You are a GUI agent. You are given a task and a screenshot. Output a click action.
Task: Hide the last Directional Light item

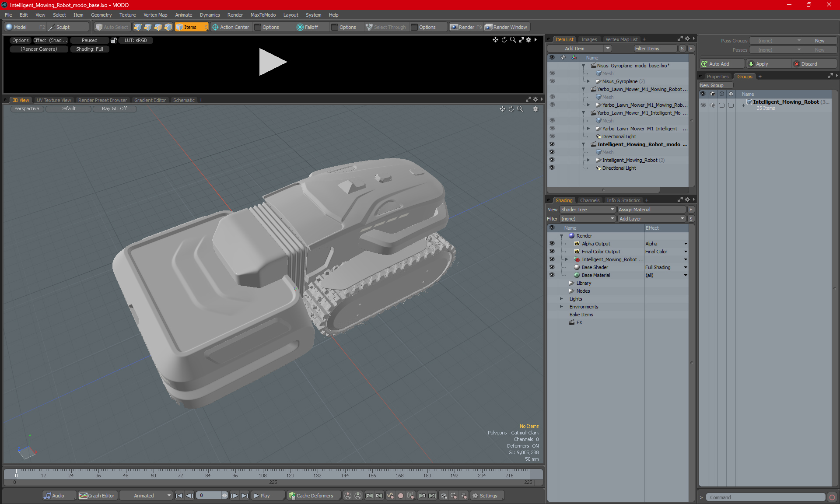tap(552, 168)
